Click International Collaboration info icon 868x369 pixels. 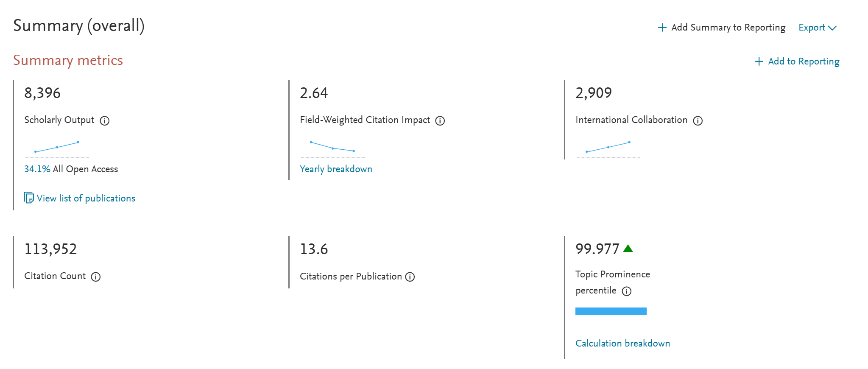click(698, 121)
